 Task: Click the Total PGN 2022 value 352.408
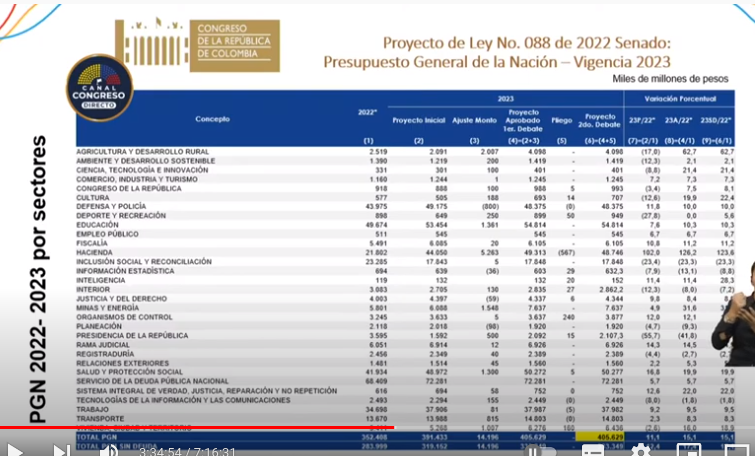[x=375, y=437]
